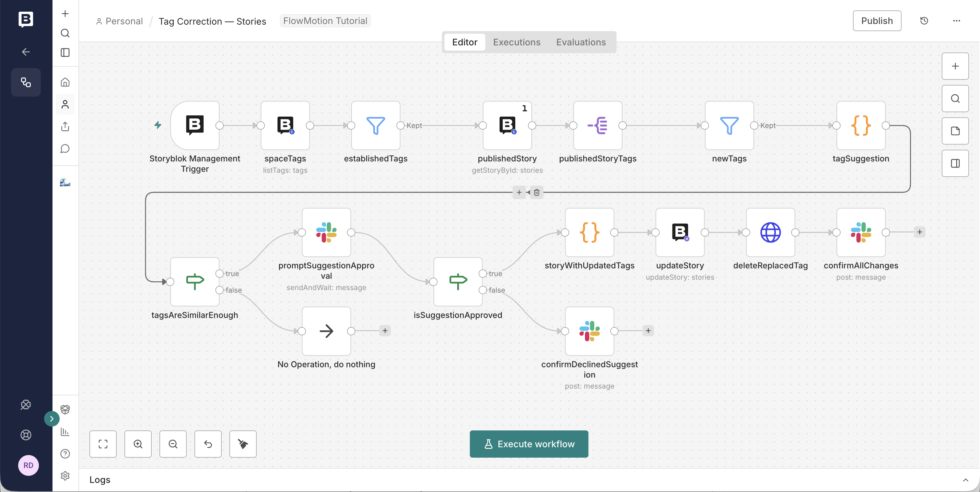Screen dimensions: 980x492
Task: Open the help question mark icon
Action: click(65, 453)
